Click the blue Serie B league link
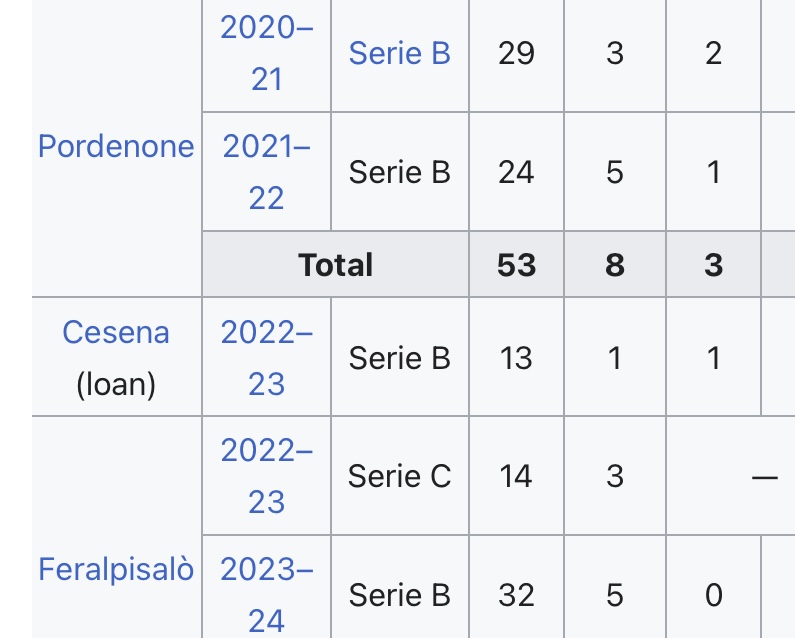Image resolution: width=795 pixels, height=638 pixels. tap(400, 53)
